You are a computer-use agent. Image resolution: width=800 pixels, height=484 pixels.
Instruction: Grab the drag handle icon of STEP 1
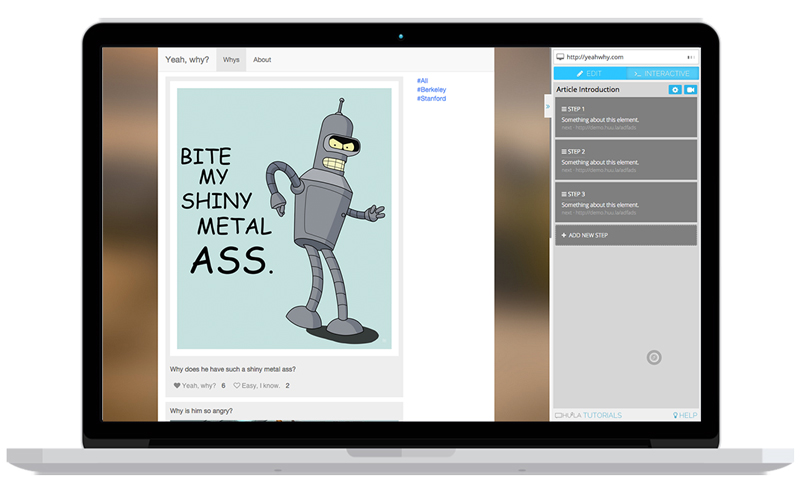564,109
